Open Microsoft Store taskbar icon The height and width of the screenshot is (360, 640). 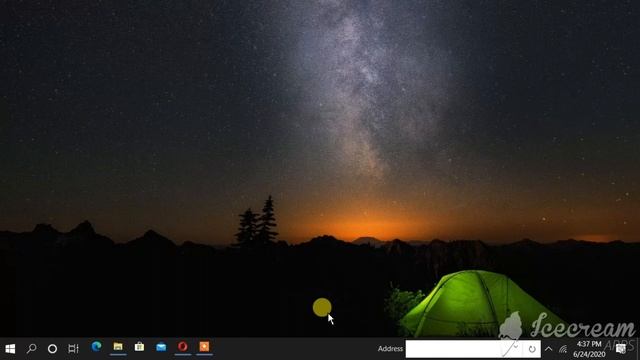[139, 347]
